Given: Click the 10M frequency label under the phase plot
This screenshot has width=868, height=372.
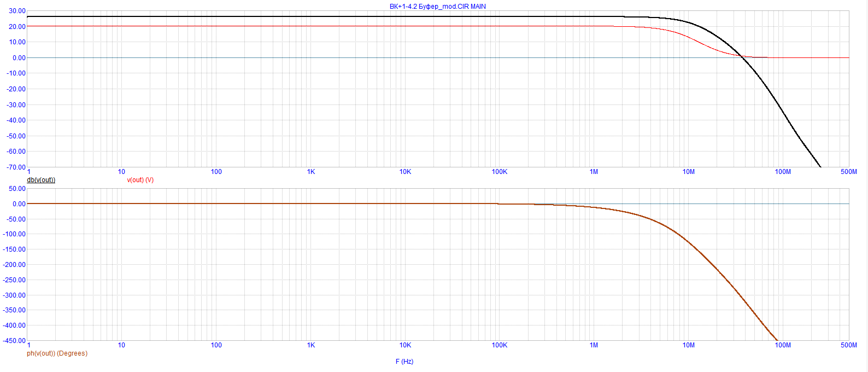Looking at the screenshot, I should pos(688,345).
